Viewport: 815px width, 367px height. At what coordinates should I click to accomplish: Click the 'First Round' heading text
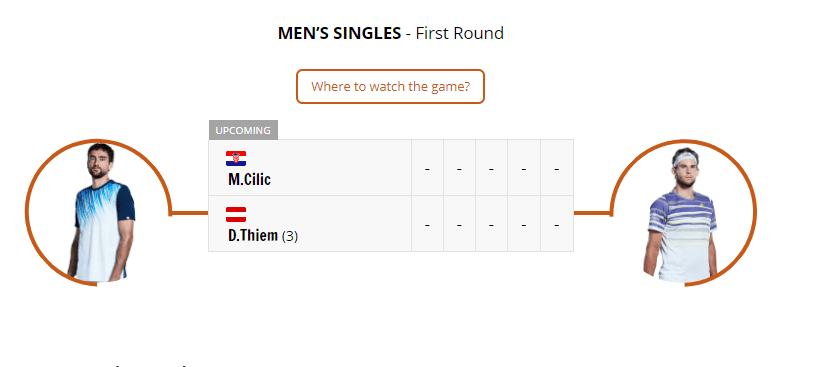[x=460, y=33]
